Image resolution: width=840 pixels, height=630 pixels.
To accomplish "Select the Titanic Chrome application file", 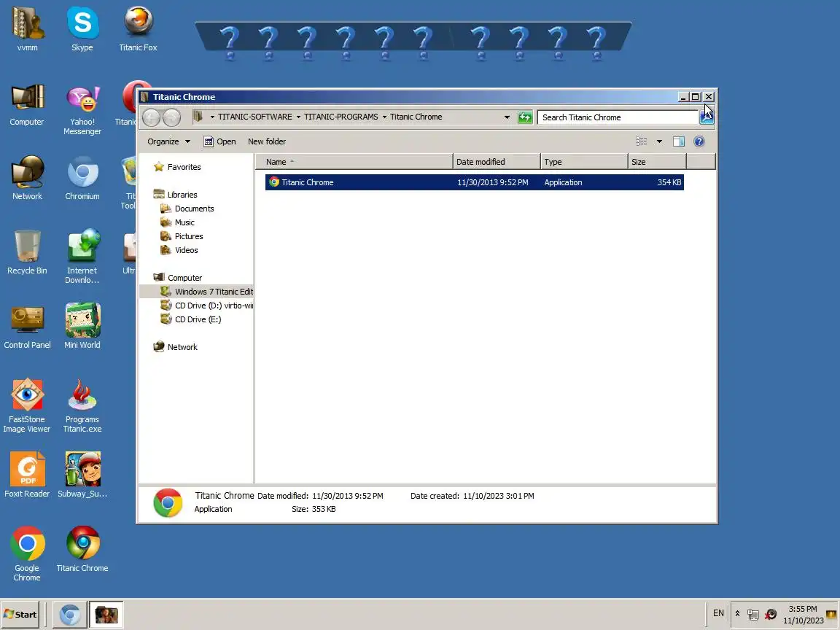I will click(x=474, y=182).
